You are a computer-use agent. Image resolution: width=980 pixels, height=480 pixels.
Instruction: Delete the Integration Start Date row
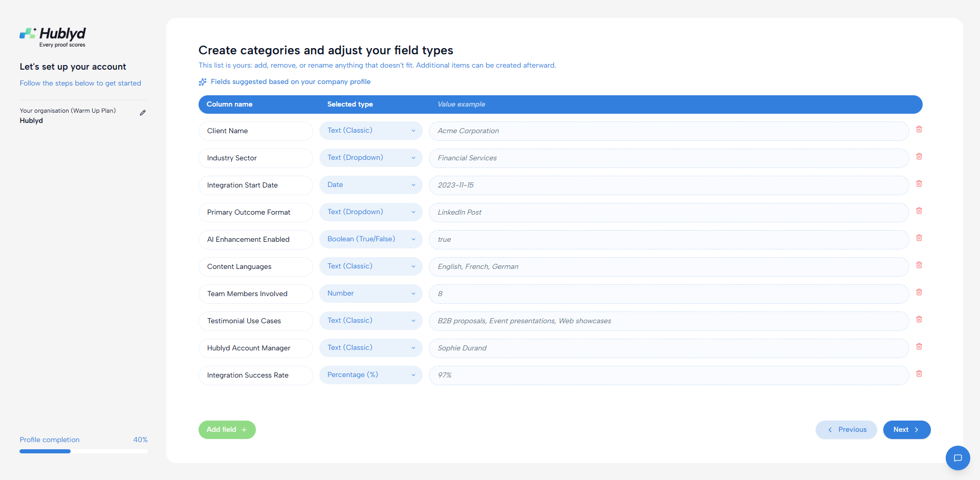point(919,184)
